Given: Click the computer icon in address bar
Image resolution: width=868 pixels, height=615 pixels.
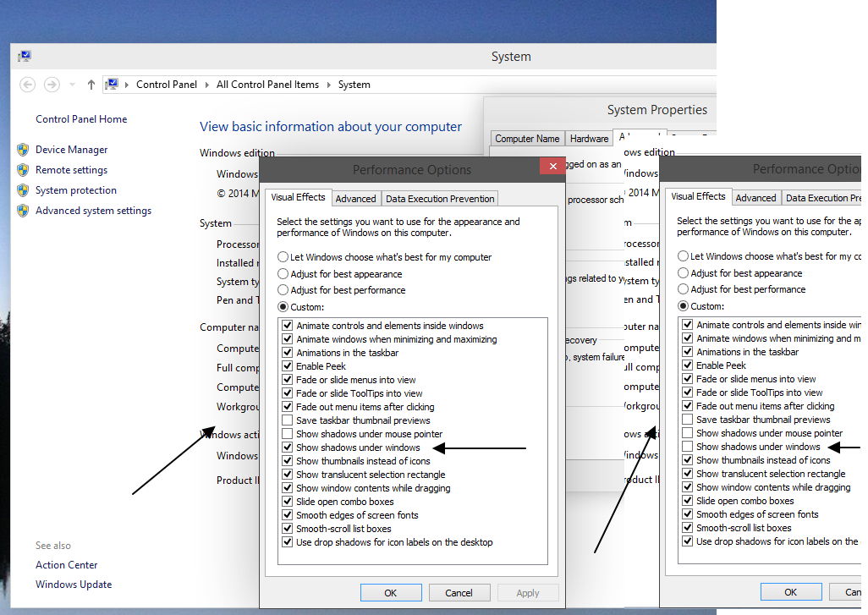Looking at the screenshot, I should click(x=112, y=84).
